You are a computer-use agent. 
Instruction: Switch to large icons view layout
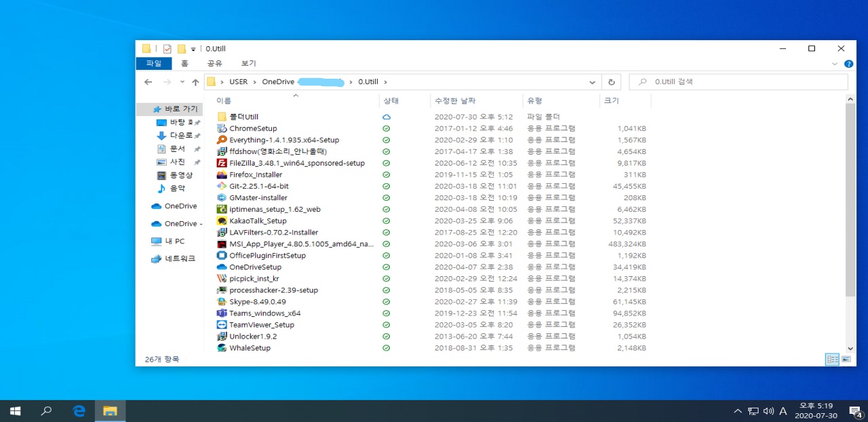pos(846,359)
